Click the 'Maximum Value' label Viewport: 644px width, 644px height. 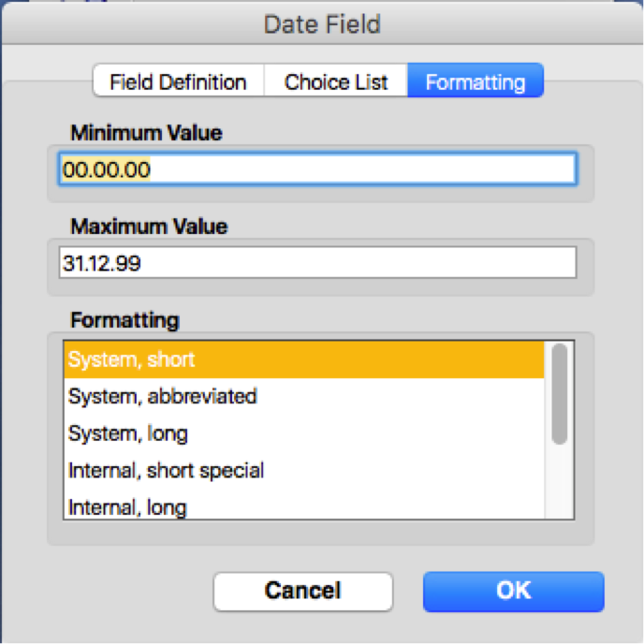[x=149, y=227]
